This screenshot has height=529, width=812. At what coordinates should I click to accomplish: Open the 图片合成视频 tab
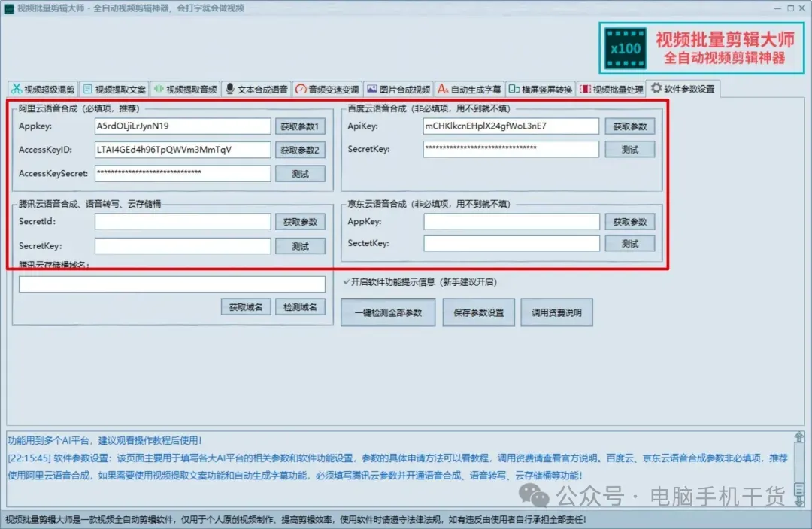click(398, 89)
